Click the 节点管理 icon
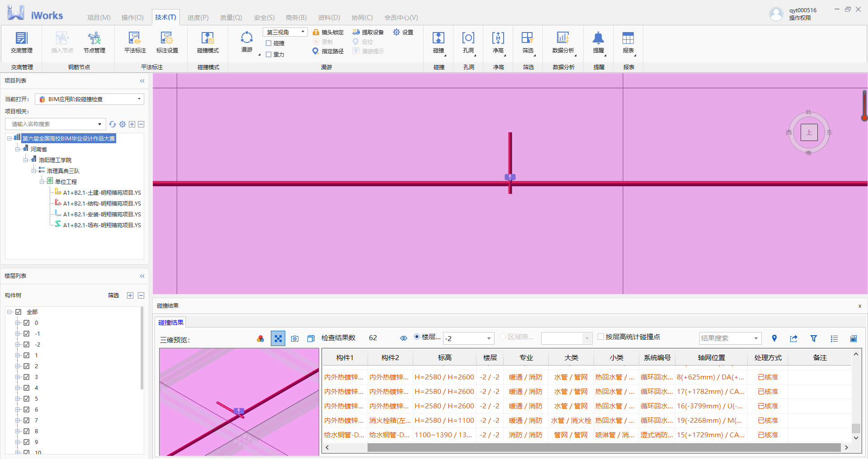The height and width of the screenshot is (459, 868). [x=94, y=42]
